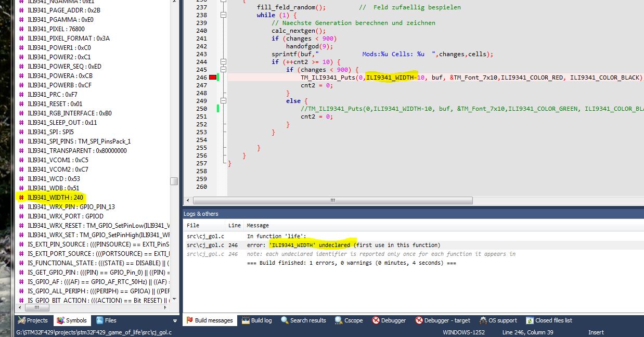Screen dimensions: 644x337
Task: Collapse the fold marker on line 244
Action: click(x=223, y=62)
